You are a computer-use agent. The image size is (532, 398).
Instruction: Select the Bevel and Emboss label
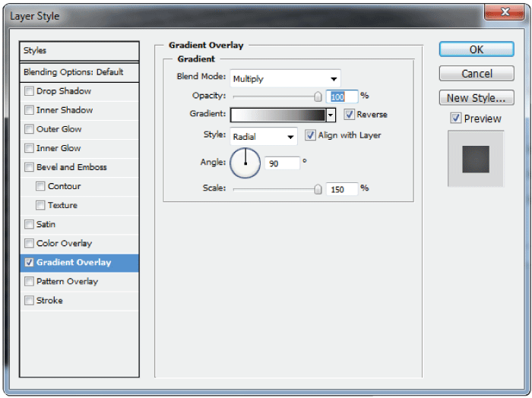point(71,167)
